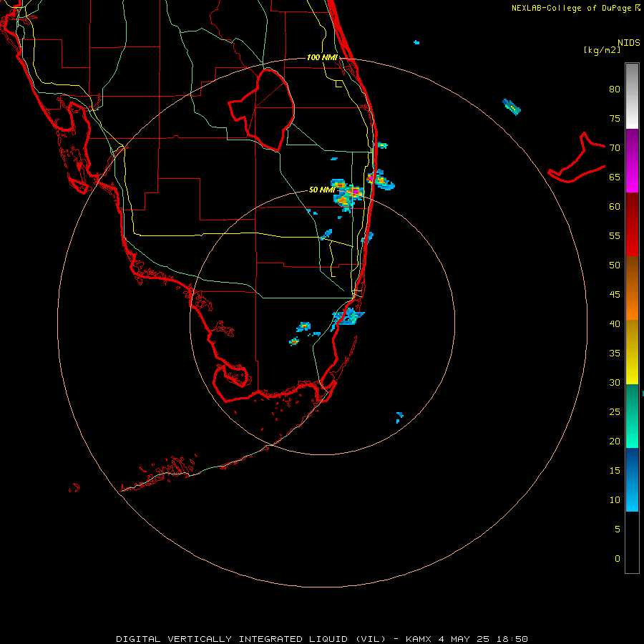The width and height of the screenshot is (644, 644).
Task: Select the yellow segment of color scale
Action: (632, 352)
